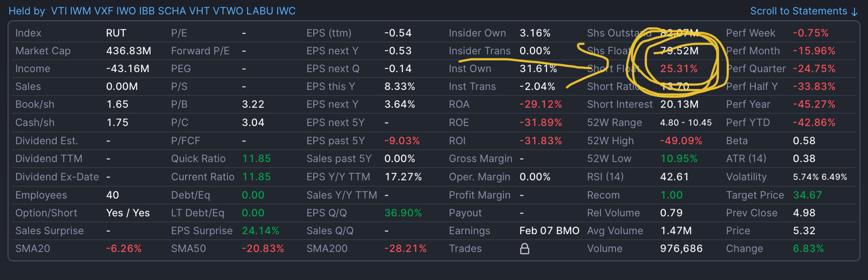
Task: Click the lock icon next to Trades
Action: [x=525, y=249]
